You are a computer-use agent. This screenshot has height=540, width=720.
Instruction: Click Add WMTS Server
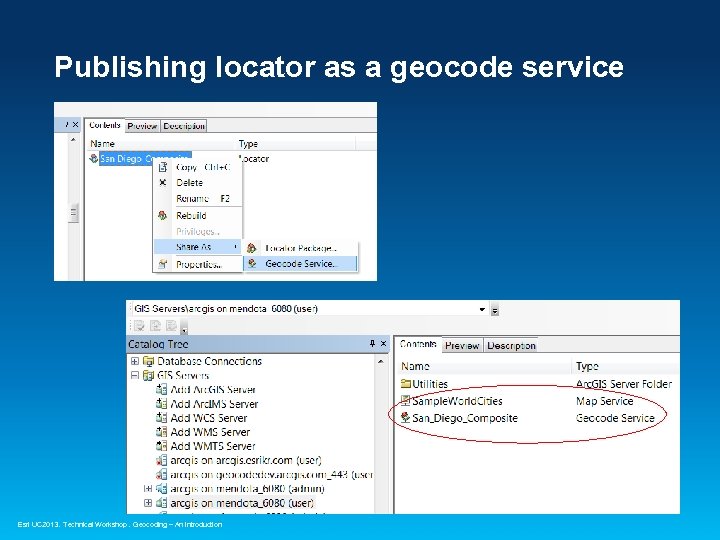click(x=213, y=446)
